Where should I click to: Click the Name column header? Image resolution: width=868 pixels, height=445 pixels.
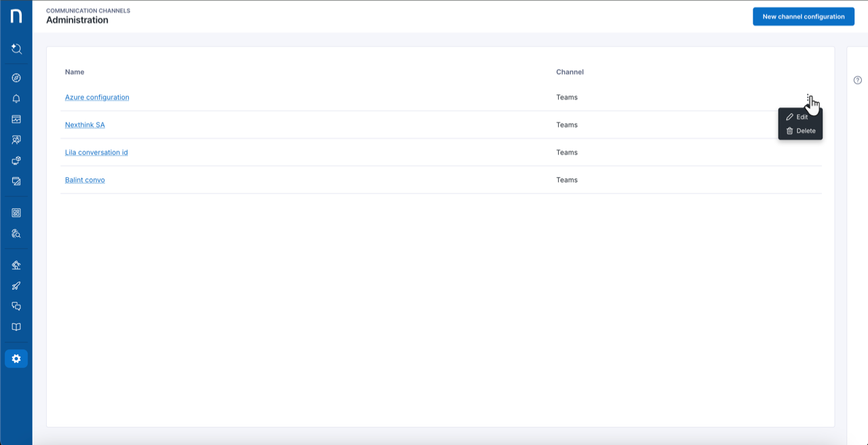point(75,72)
